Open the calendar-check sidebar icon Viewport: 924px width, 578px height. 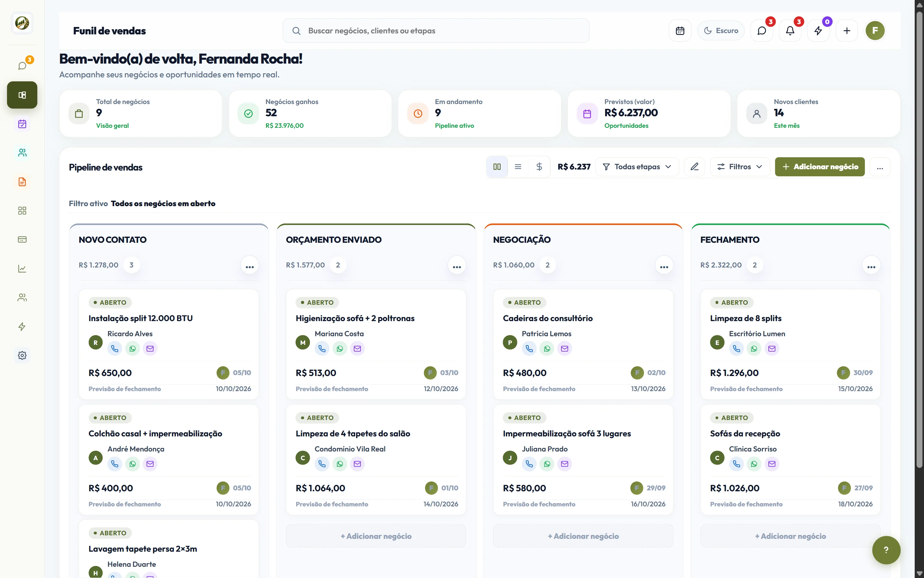(x=22, y=124)
